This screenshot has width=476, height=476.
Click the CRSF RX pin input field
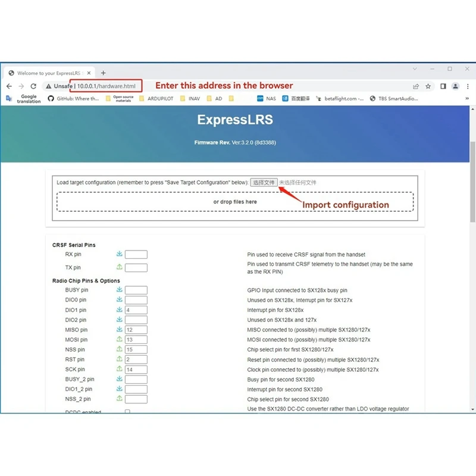pos(136,255)
